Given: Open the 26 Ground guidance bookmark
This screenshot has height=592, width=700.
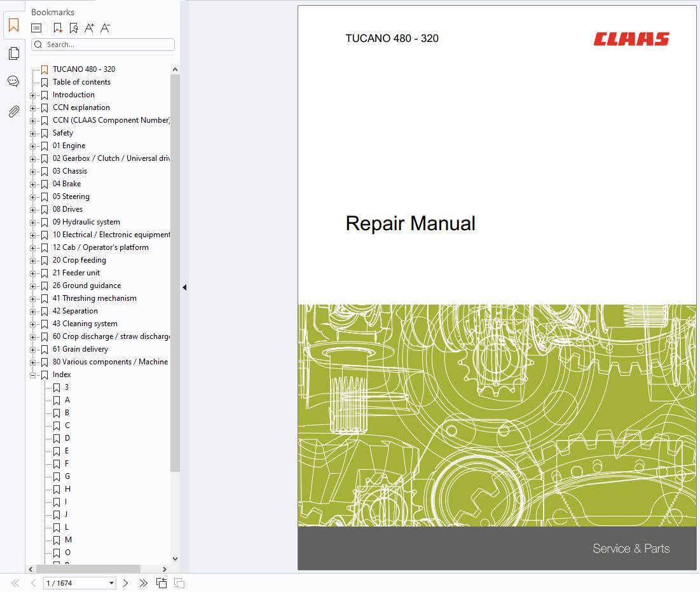Looking at the screenshot, I should (86, 286).
